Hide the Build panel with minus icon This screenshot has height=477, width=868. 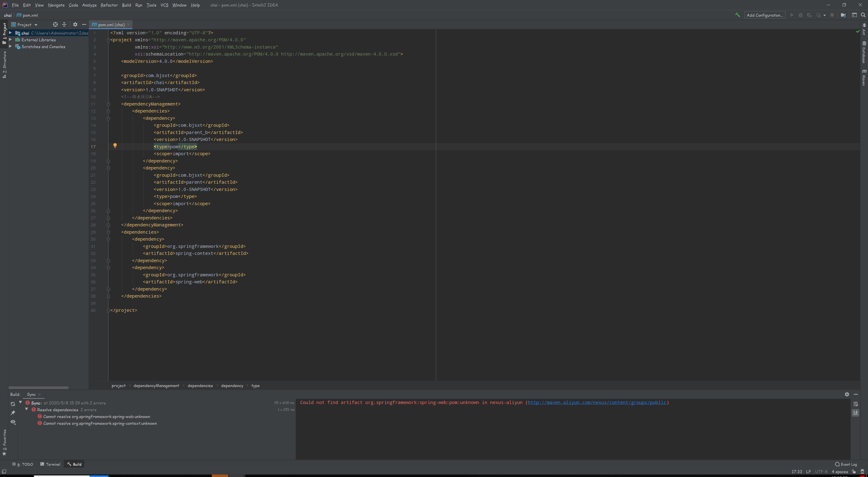856,394
